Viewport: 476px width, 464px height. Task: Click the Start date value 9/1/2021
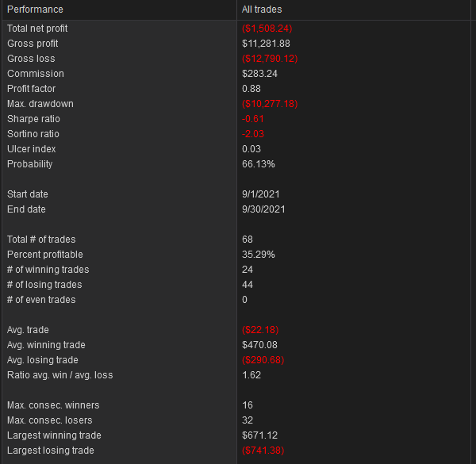(260, 194)
